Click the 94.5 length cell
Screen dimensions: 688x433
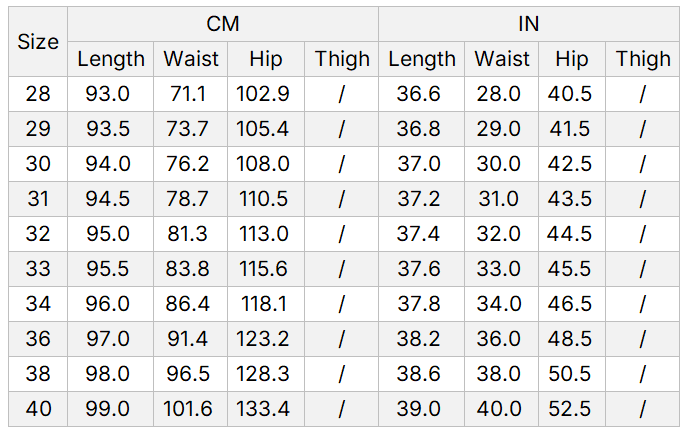(x=111, y=199)
